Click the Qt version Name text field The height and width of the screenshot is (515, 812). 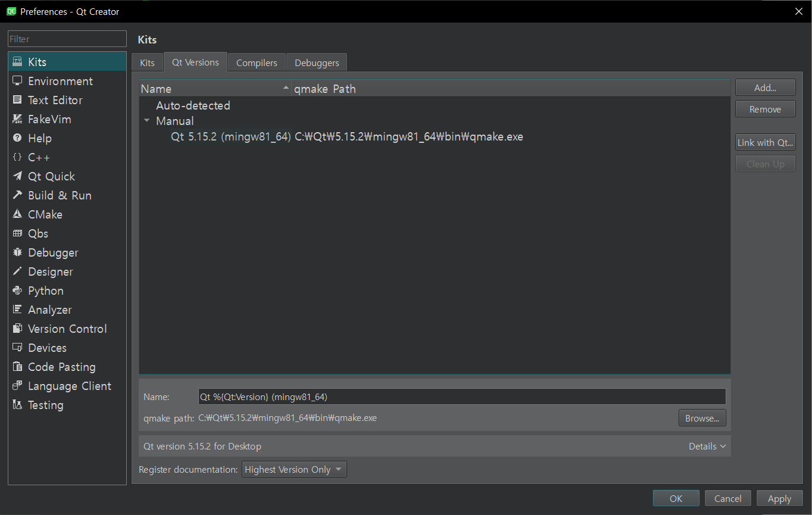462,397
